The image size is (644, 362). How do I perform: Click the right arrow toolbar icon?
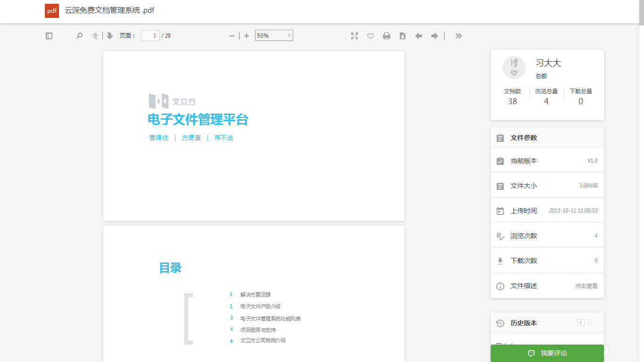tap(435, 36)
